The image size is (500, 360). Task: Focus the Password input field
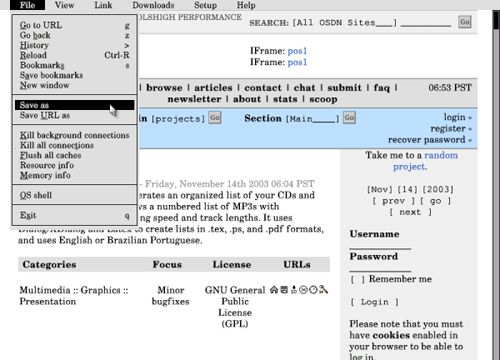point(380,267)
